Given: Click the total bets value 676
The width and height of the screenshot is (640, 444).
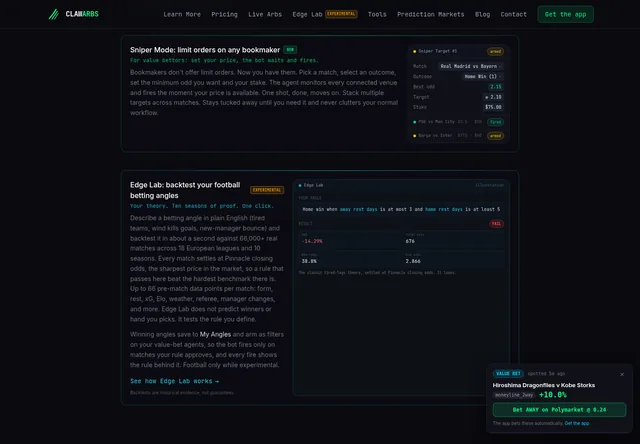Looking at the screenshot, I should pos(410,241).
